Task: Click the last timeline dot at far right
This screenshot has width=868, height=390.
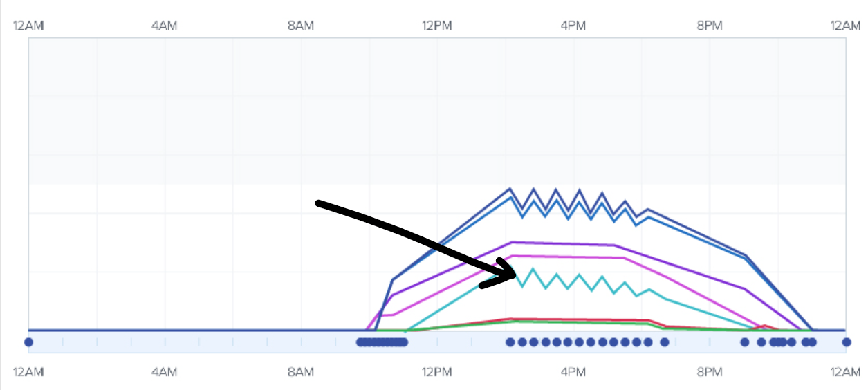Action: (846, 342)
